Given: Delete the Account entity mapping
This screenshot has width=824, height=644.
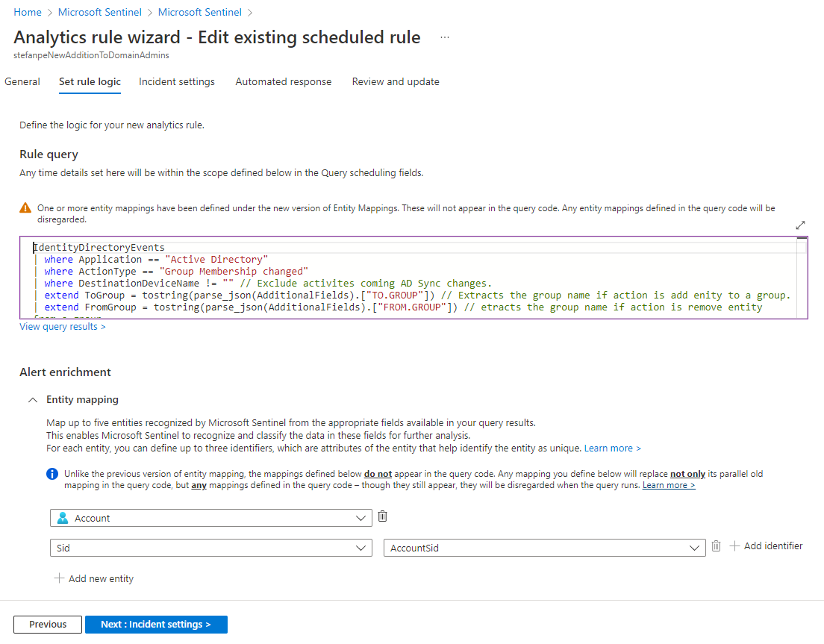Looking at the screenshot, I should (383, 516).
